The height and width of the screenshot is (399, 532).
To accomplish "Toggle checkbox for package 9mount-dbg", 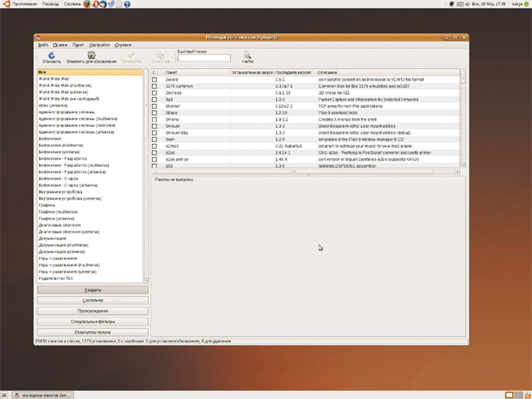I will pos(155,133).
